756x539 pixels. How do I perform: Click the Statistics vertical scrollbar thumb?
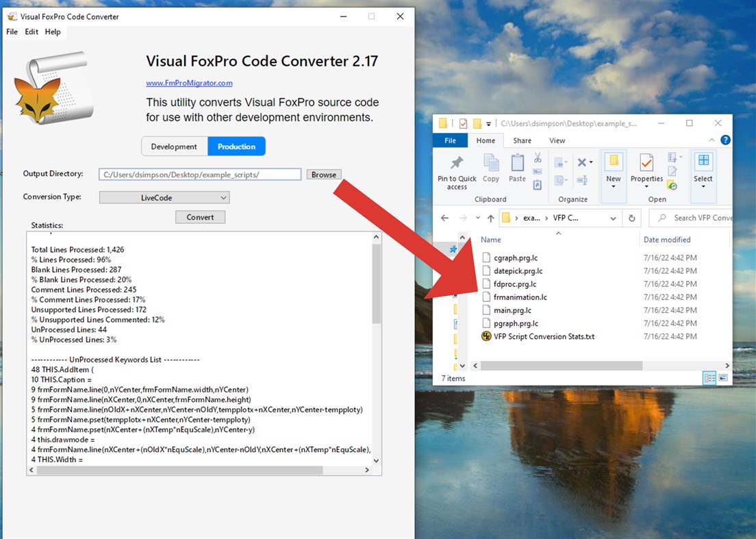pyautogui.click(x=377, y=284)
